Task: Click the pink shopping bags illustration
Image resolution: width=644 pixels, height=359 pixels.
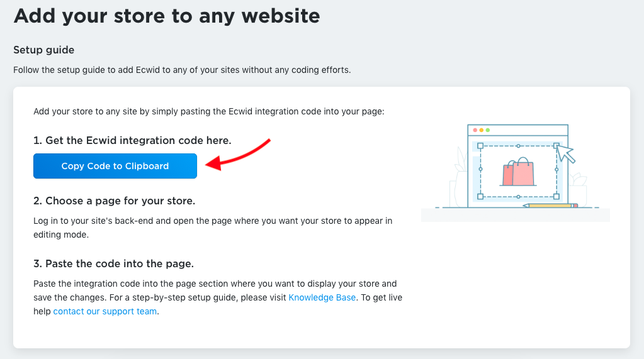Action: click(x=517, y=173)
